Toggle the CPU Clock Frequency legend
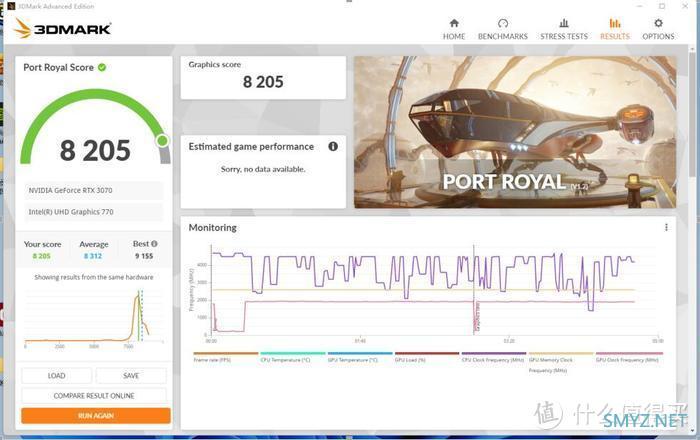700x440 pixels. point(493,357)
